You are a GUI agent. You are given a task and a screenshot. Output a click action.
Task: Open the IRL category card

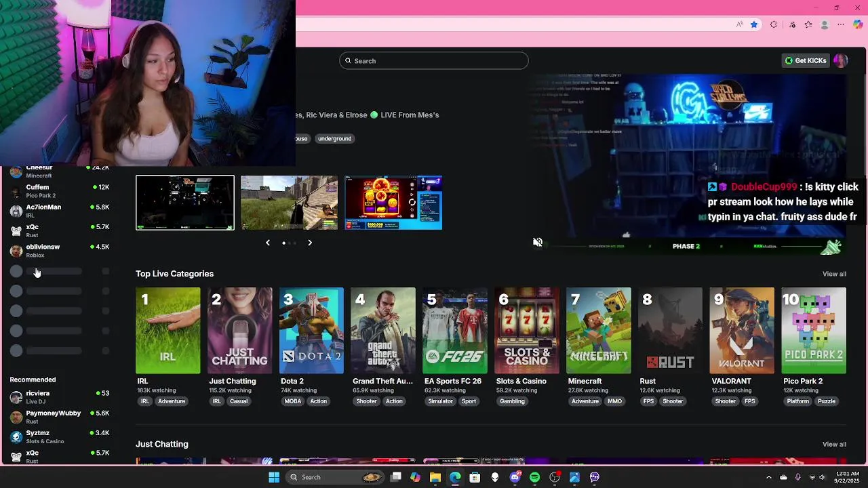[167, 331]
